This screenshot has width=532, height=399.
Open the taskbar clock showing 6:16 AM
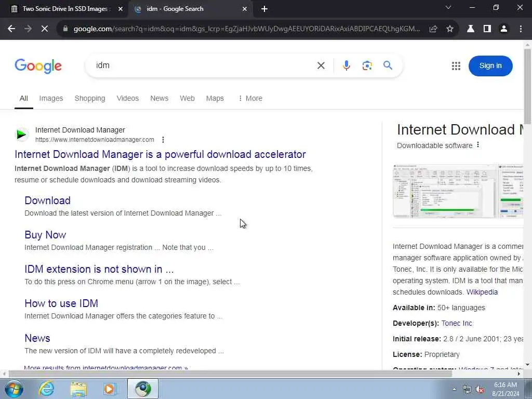pos(506,389)
